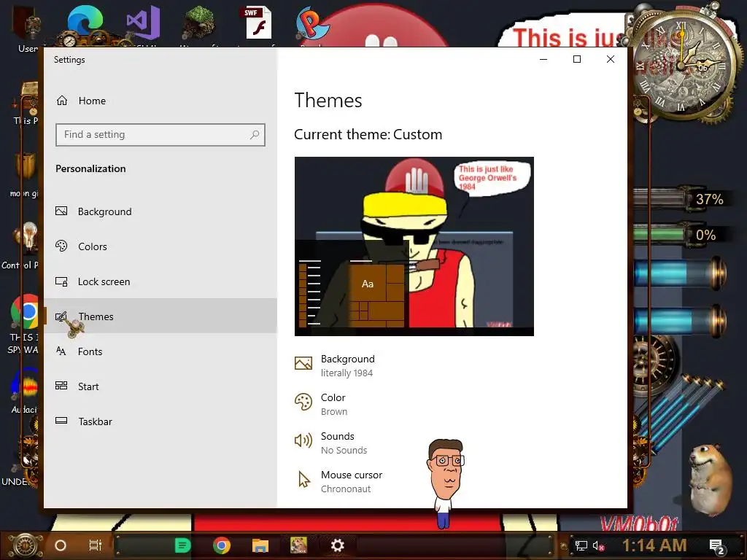Click the speaker icon next to Sounds

[x=303, y=440]
